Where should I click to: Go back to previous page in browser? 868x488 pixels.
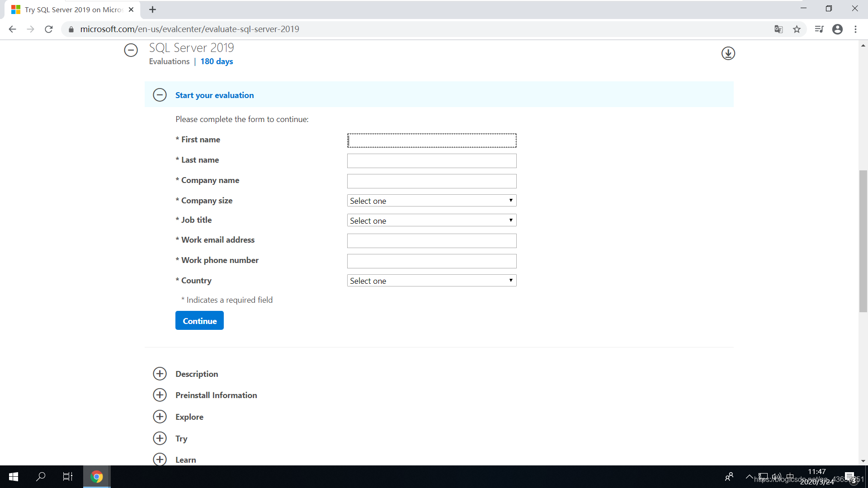12,29
